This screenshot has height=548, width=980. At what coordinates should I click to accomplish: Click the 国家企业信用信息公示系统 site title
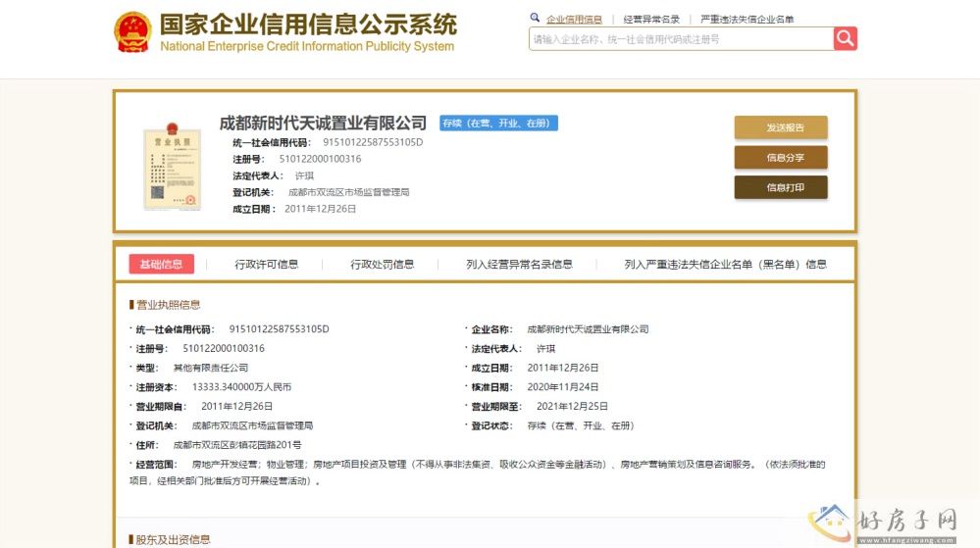[308, 25]
